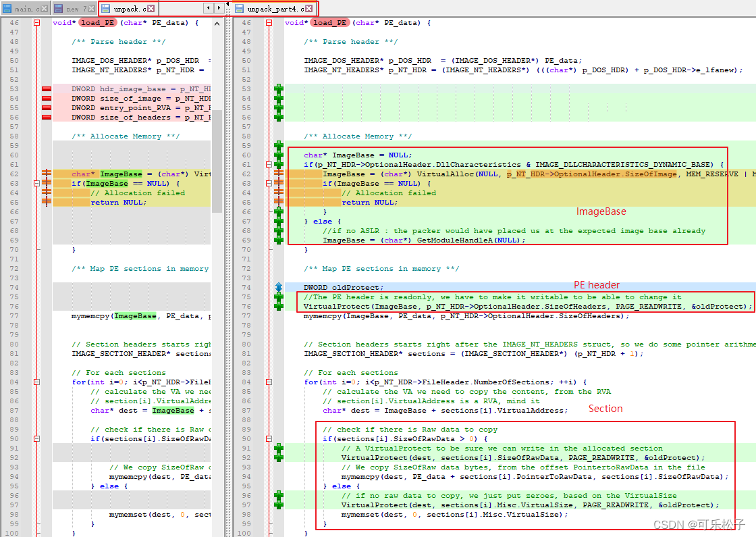The image size is (756, 537).
Task: Close the main.c tab
Action: click(x=44, y=9)
